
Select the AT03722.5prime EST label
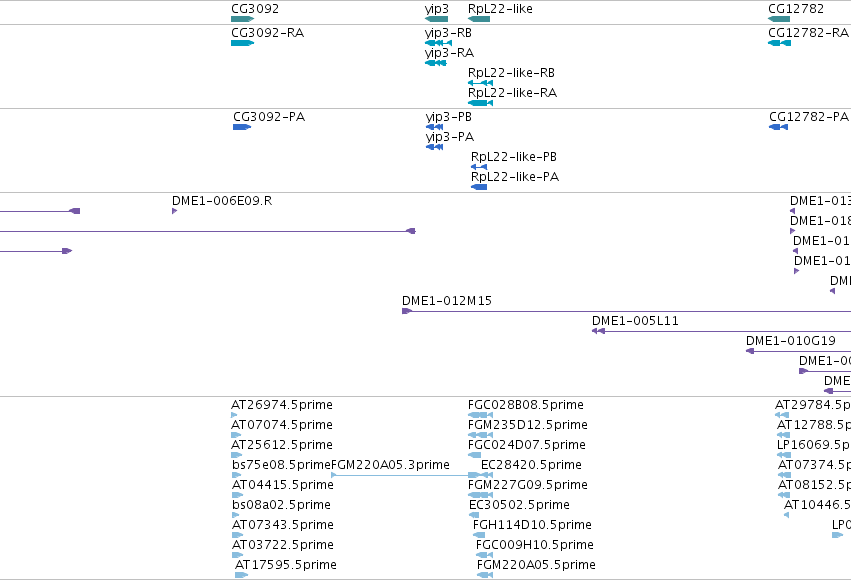[x=282, y=545]
